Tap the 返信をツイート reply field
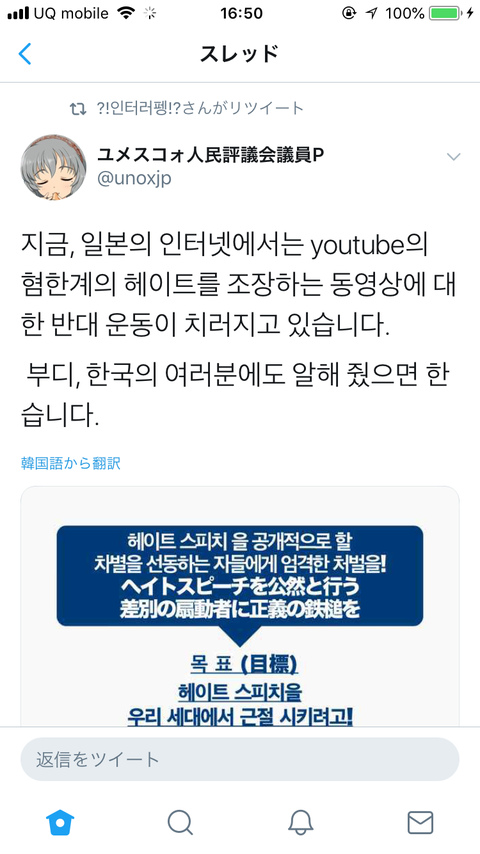The image size is (480, 854). [x=240, y=759]
